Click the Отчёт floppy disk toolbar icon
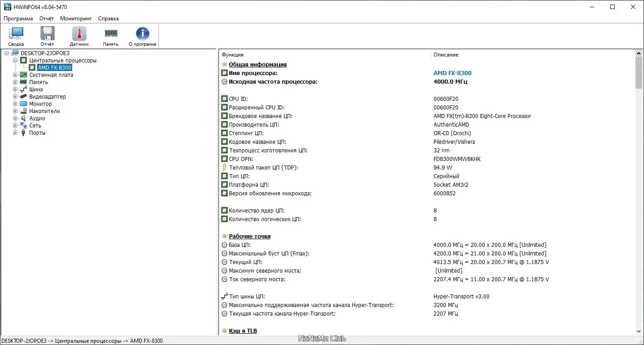The width and height of the screenshot is (644, 345). click(x=47, y=33)
